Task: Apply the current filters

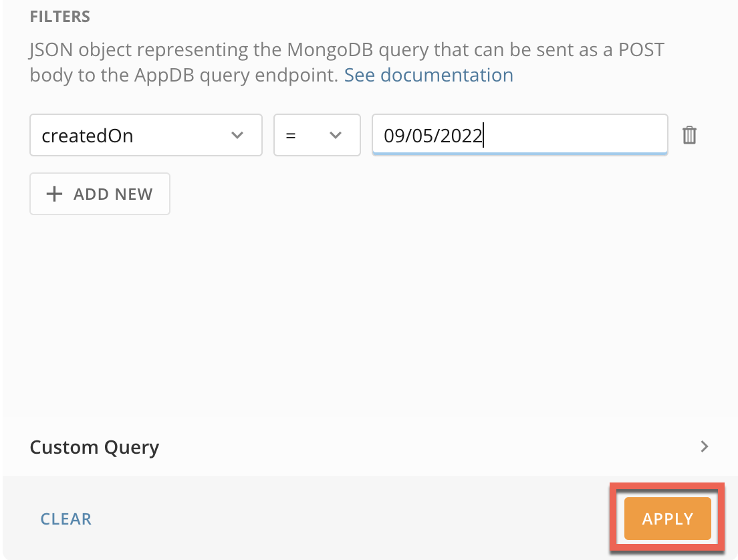Action: (x=667, y=519)
